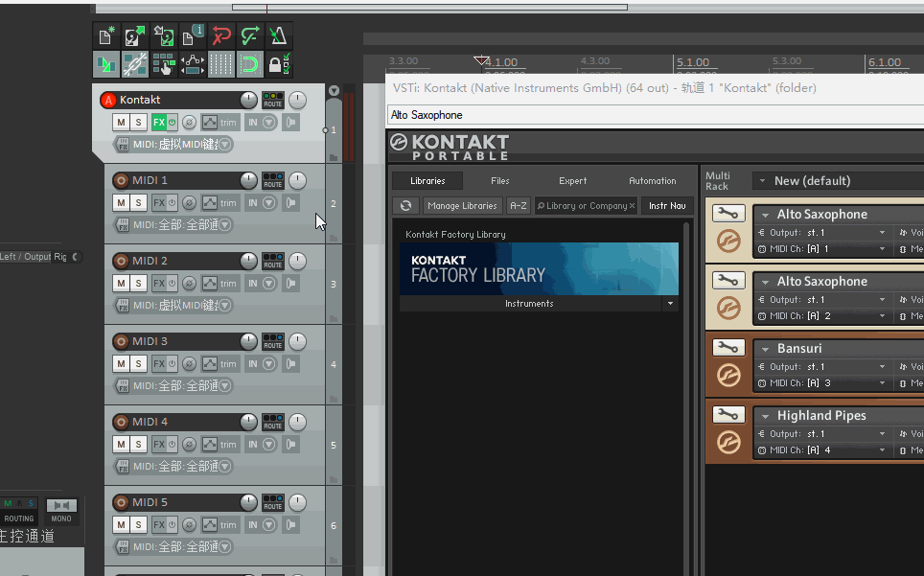Screen dimensions: 924x576
Task: Open MIDI input dropdown on MIDI 2 track
Action: pyautogui.click(x=225, y=305)
